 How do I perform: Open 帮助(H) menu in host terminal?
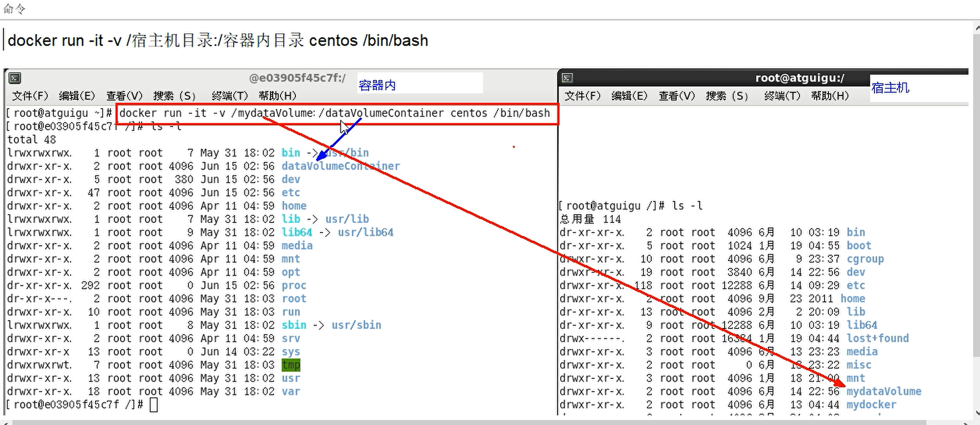[830, 96]
